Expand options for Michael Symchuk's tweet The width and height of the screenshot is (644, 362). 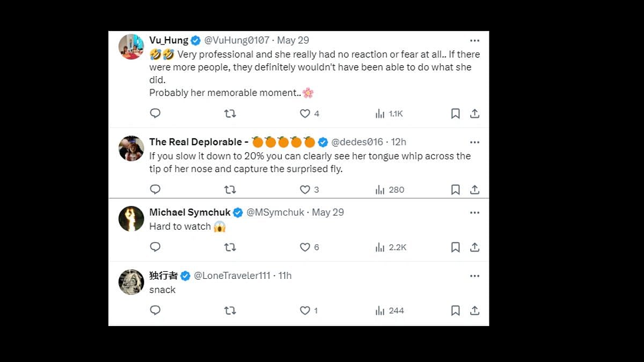point(474,212)
